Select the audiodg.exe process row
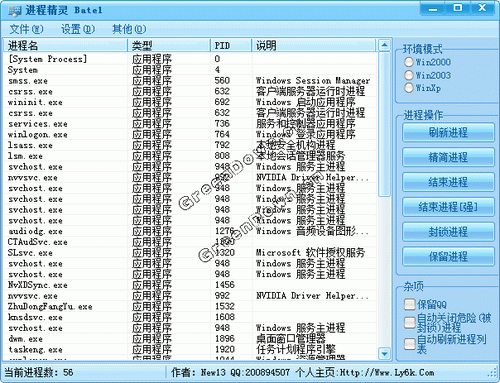The height and width of the screenshot is (383, 500). tap(190, 231)
